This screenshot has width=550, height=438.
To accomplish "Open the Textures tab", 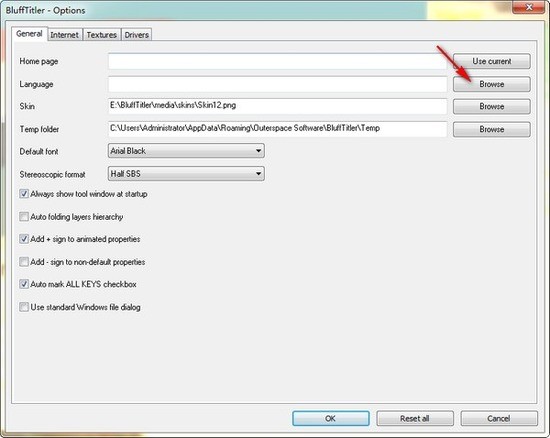I will (x=102, y=35).
